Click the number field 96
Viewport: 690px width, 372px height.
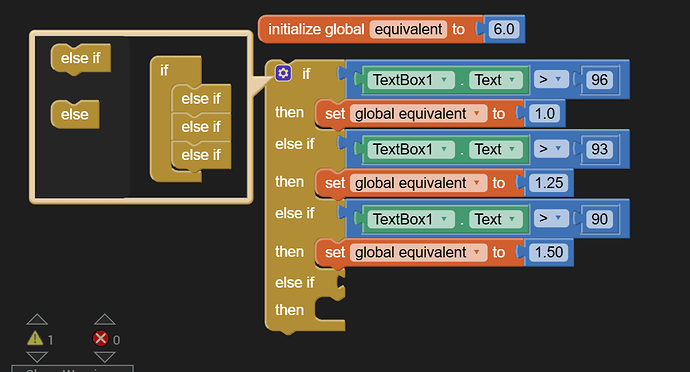(x=599, y=80)
